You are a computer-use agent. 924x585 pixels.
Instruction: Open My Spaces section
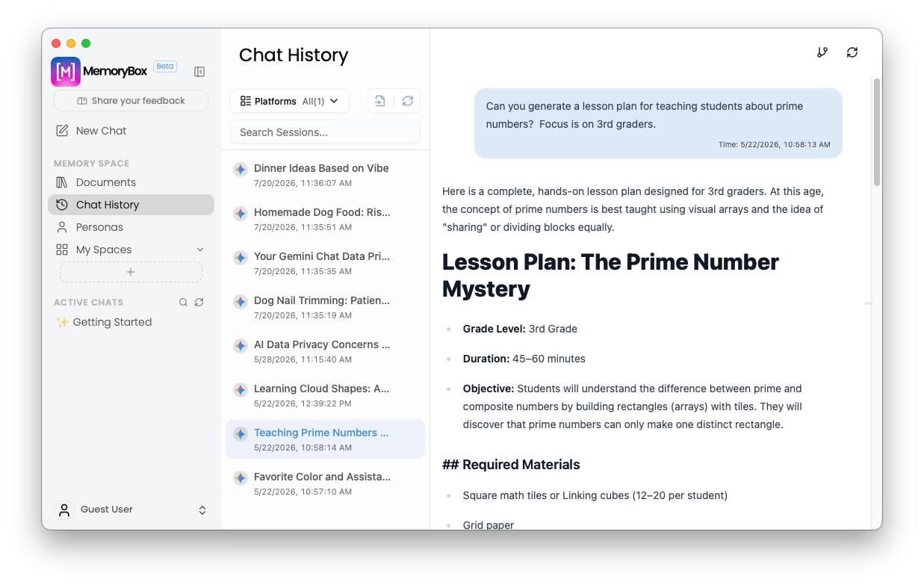131,250
